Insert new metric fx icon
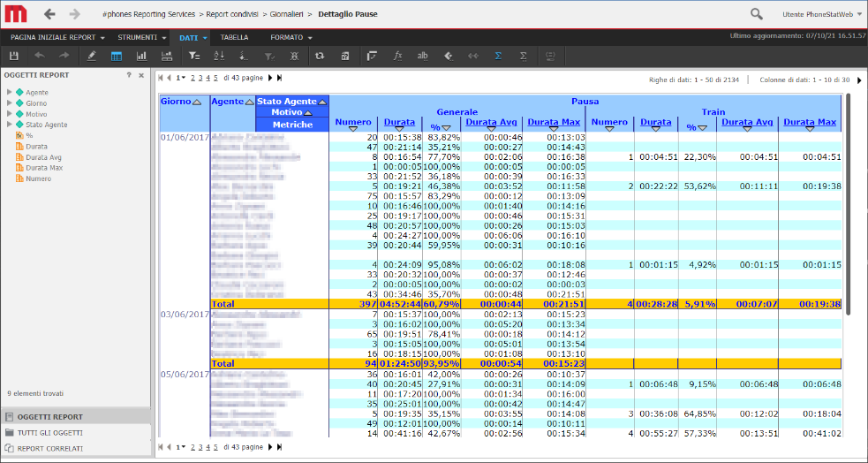The image size is (868, 463). coord(396,56)
